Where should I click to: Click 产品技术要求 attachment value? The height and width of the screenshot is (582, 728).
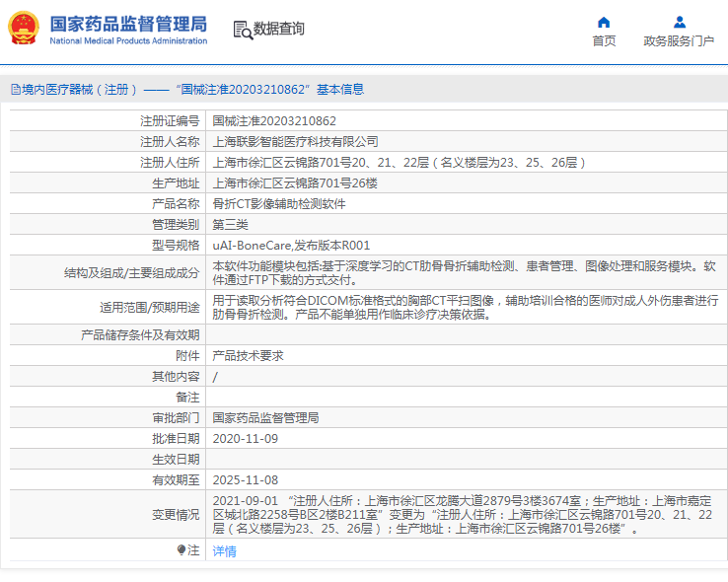pos(248,356)
